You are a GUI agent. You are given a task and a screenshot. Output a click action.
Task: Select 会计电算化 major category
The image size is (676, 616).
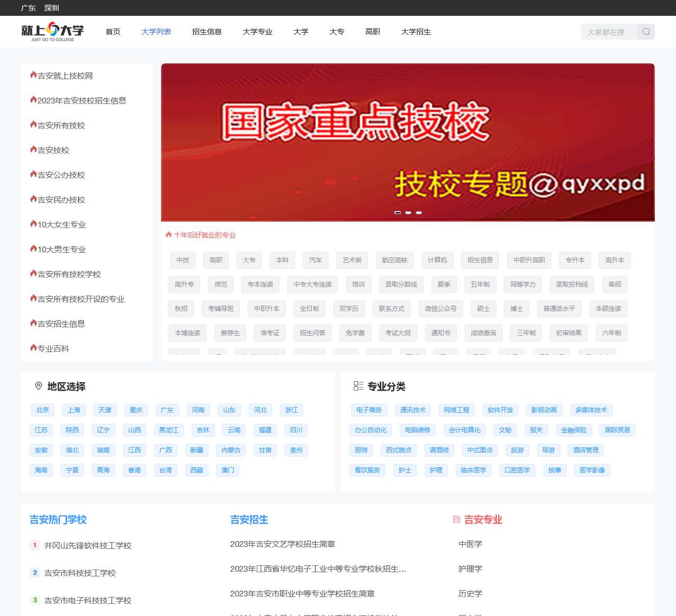[x=465, y=430]
